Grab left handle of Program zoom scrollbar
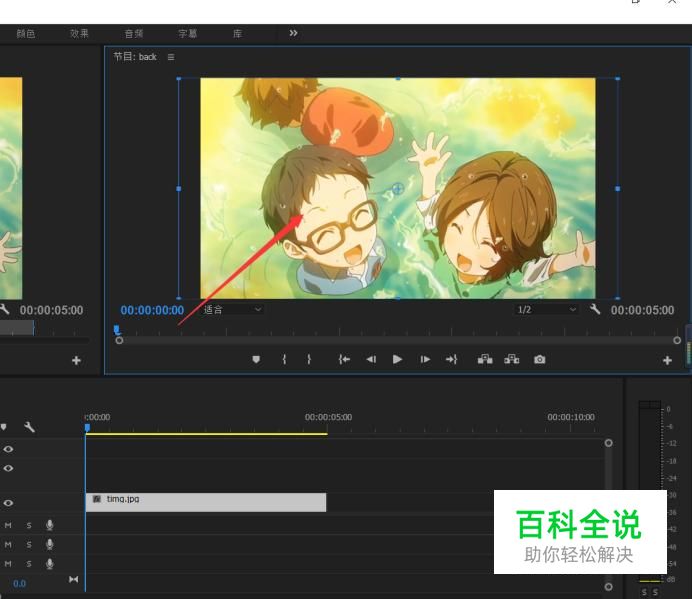The height and width of the screenshot is (599, 692). point(119,340)
